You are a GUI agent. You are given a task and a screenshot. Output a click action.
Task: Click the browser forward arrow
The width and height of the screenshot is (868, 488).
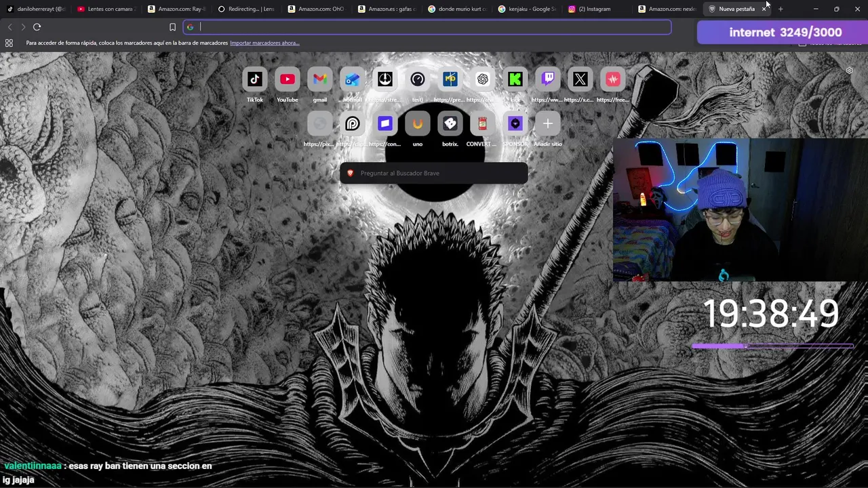tap(23, 27)
